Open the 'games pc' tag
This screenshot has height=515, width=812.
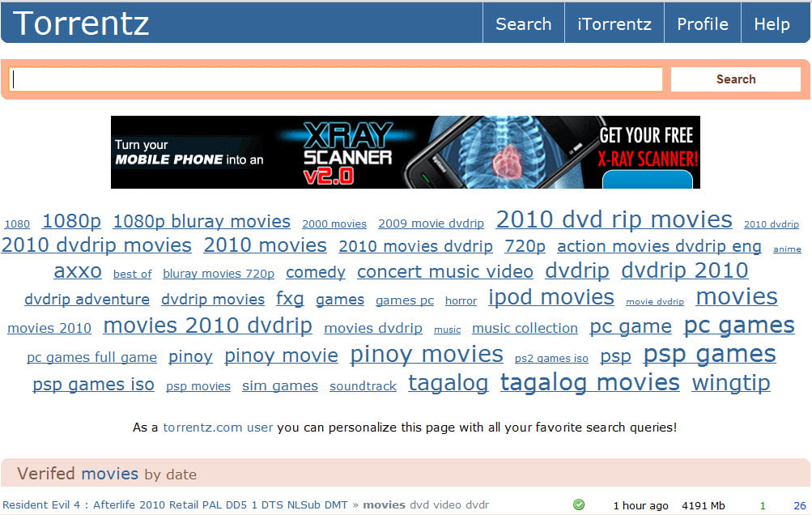(405, 300)
